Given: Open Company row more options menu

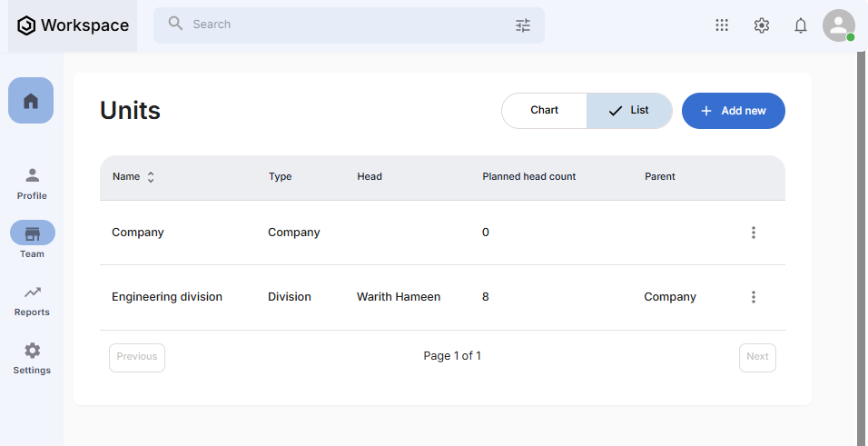Looking at the screenshot, I should pos(753,233).
